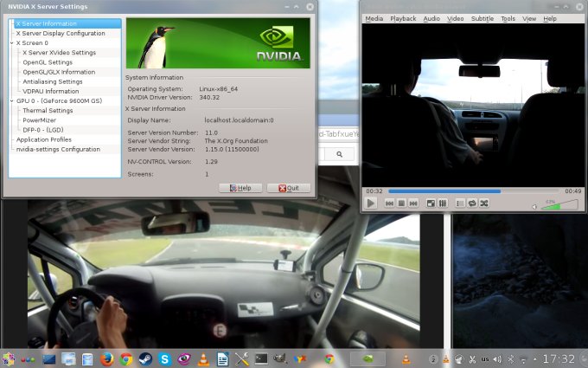Launch Chrome icon beside Firefox on taskbar
The width and height of the screenshot is (588, 368).
126,359
